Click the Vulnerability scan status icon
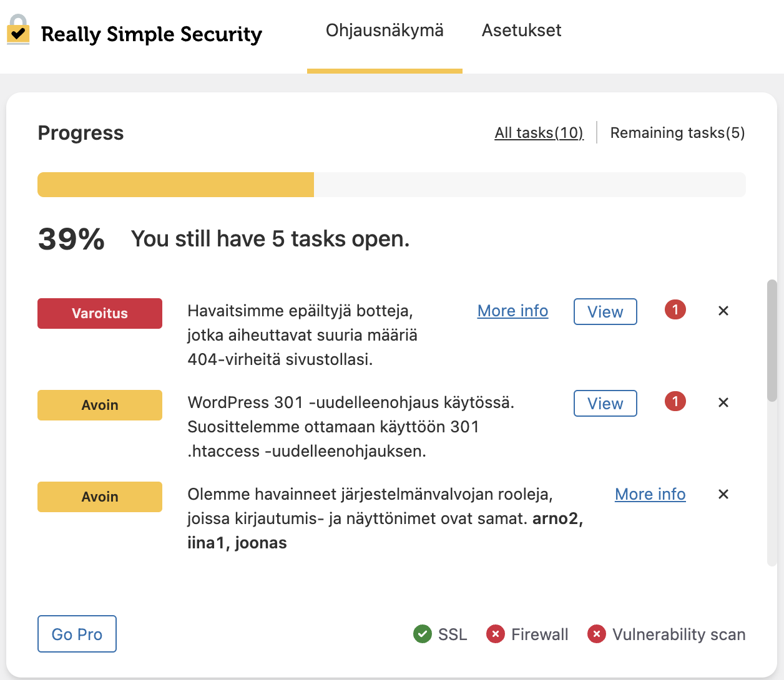This screenshot has width=784, height=680. [x=597, y=634]
